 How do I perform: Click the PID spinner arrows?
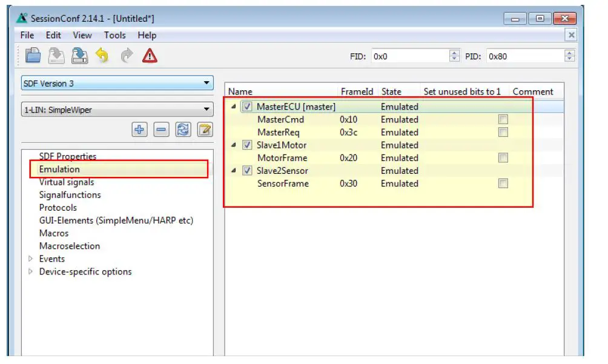pyautogui.click(x=569, y=56)
